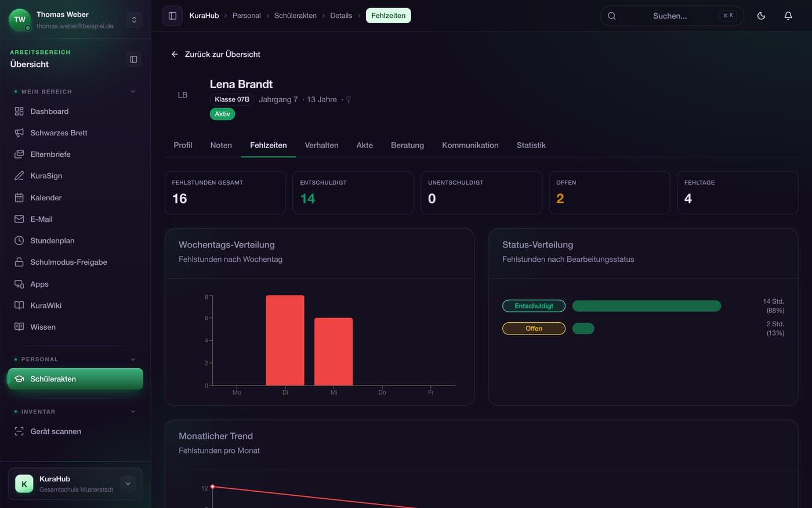Viewport: 812px width, 508px height.
Task: Click the Gerät scannen icon
Action: [19, 431]
